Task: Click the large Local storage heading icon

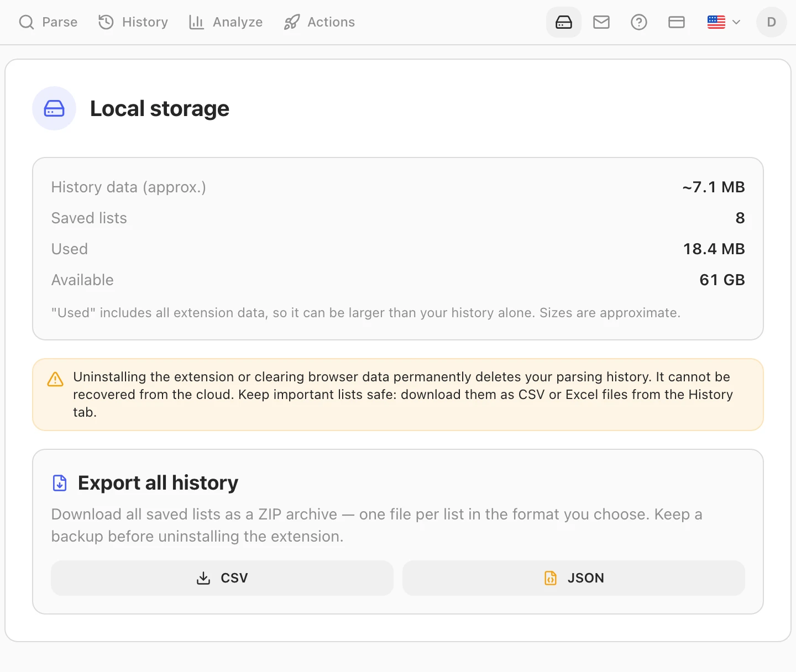Action: (54, 108)
